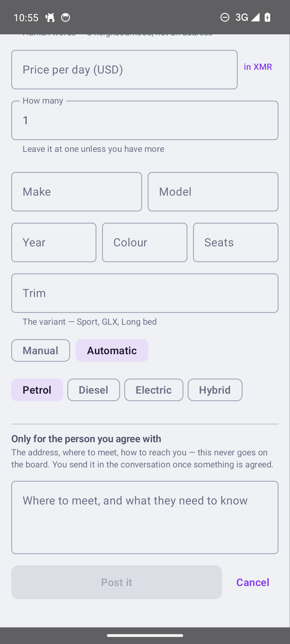The width and height of the screenshot is (290, 644).
Task: Select Automatic transmission option
Action: tap(112, 350)
